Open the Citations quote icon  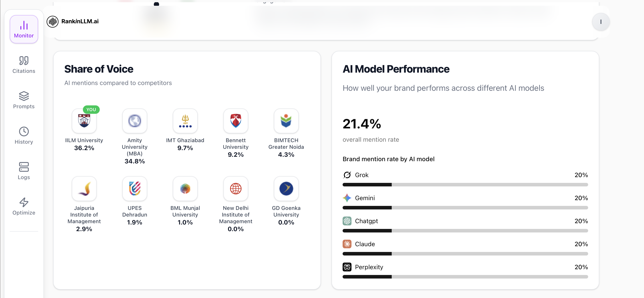click(x=24, y=60)
